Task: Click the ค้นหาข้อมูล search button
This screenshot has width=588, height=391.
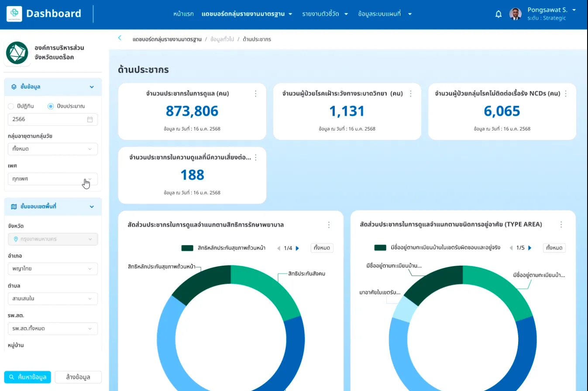Action: [x=28, y=377]
